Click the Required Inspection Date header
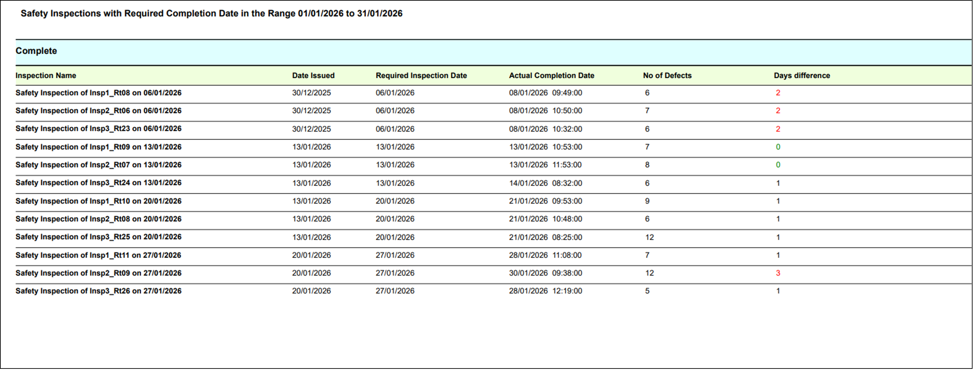980x388 pixels. pos(421,75)
